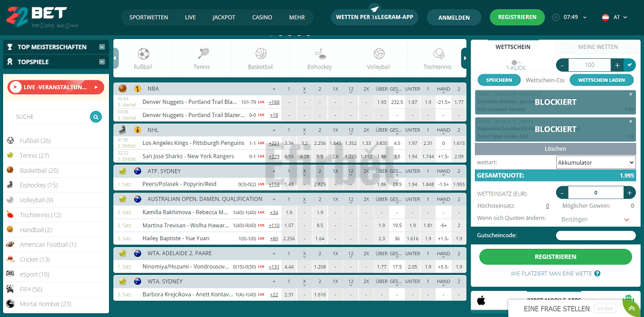Open the Bestätigen odds change dropdown
Image resolution: width=644 pixels, height=317 pixels.
point(596,219)
